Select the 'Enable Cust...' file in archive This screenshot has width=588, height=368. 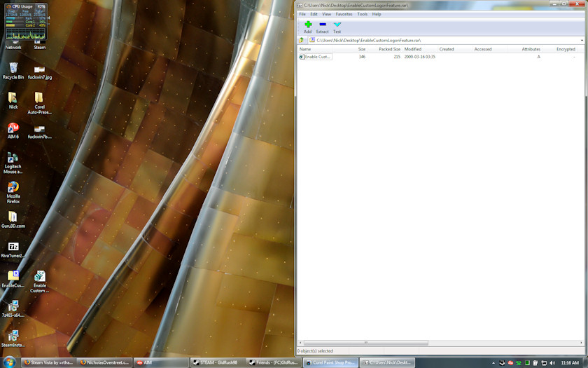click(x=315, y=57)
